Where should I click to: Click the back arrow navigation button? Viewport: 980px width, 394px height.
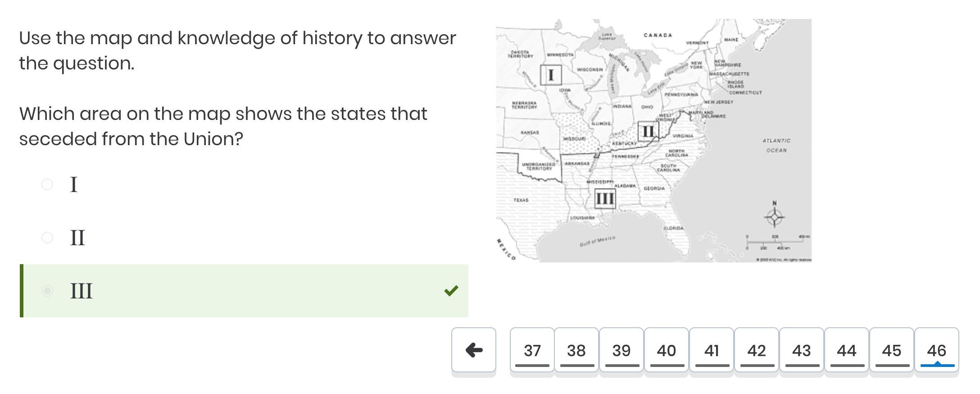point(473,350)
